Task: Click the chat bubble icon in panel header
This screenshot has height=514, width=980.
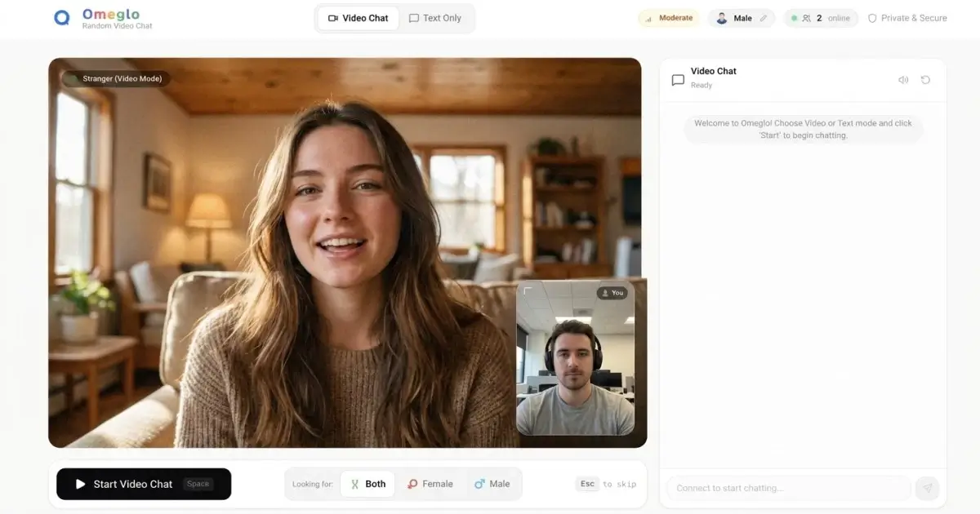Action: point(678,80)
